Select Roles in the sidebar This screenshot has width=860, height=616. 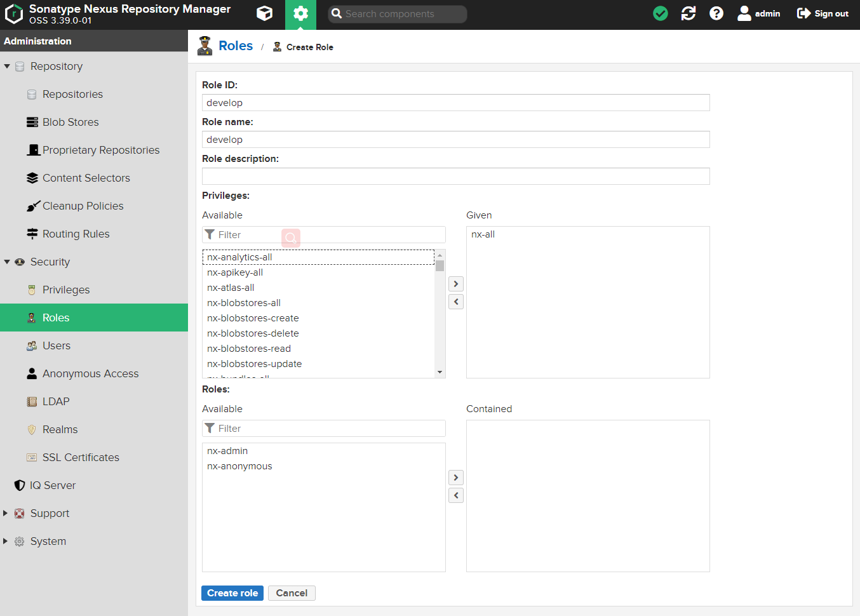94,318
